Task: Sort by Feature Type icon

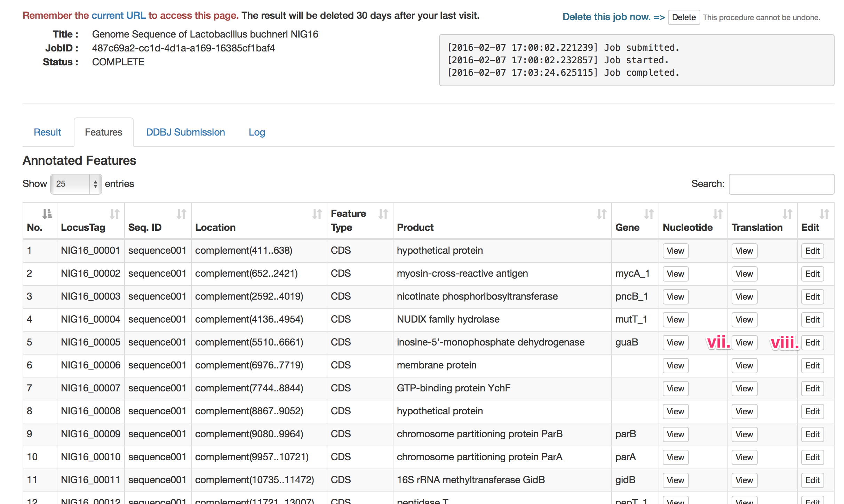Action: pos(383,214)
